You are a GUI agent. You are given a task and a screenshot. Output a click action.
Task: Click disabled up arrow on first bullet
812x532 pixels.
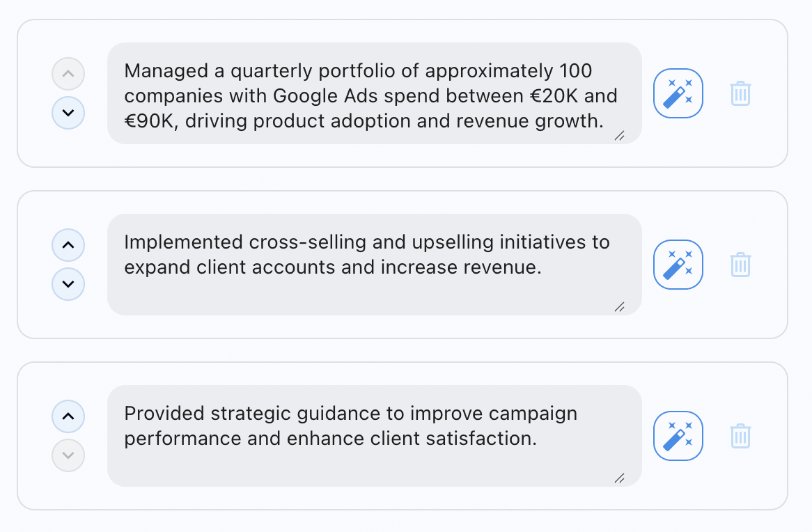[x=68, y=74]
